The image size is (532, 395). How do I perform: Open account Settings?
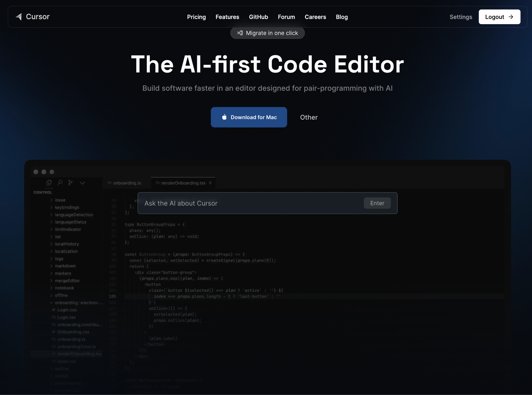coord(461,17)
